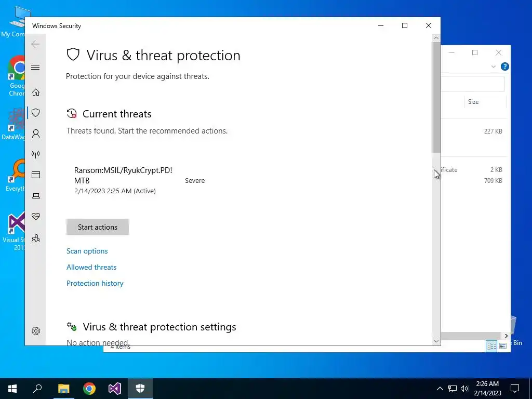
Task: Select the DataWag desktop shortcut
Action: click(x=14, y=124)
